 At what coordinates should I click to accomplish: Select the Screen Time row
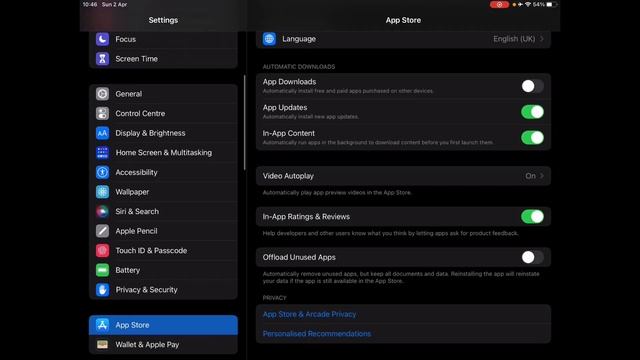163,59
